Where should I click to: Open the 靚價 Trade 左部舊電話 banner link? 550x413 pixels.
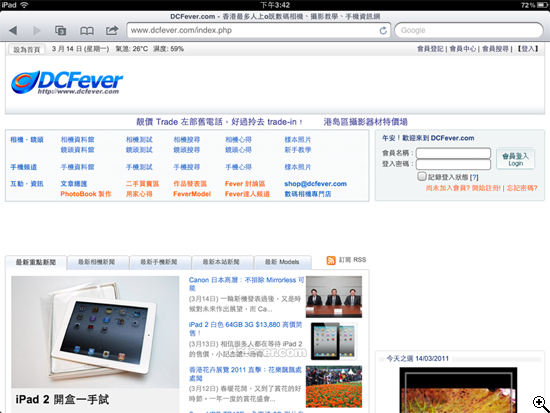pos(219,122)
